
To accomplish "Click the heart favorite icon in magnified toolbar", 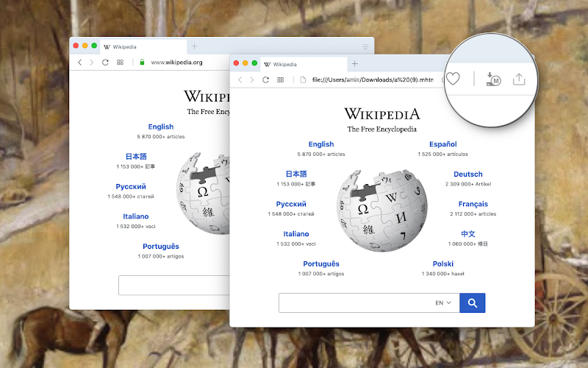I will [x=453, y=79].
